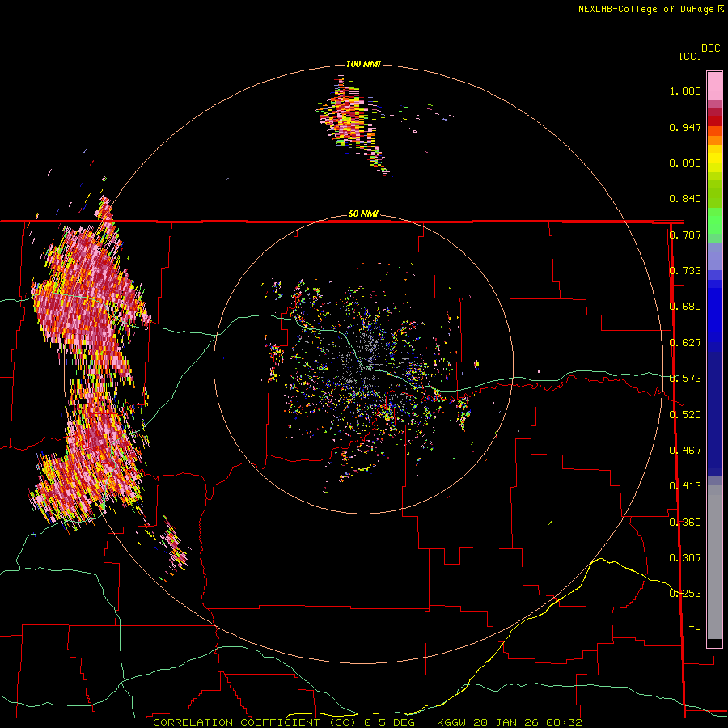Click the 0.413 scale value
Image resolution: width=728 pixels, height=728 pixels.
tap(685, 486)
